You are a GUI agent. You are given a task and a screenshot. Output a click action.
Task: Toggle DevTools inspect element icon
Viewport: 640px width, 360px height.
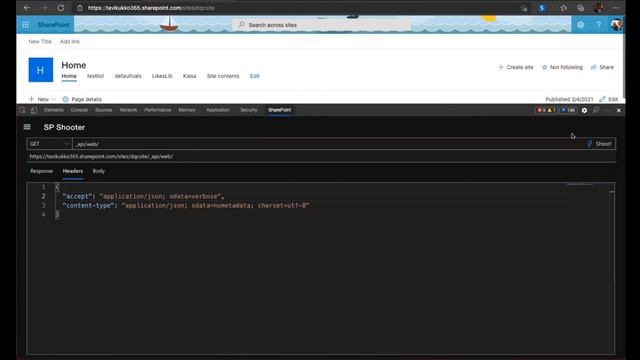[22, 110]
